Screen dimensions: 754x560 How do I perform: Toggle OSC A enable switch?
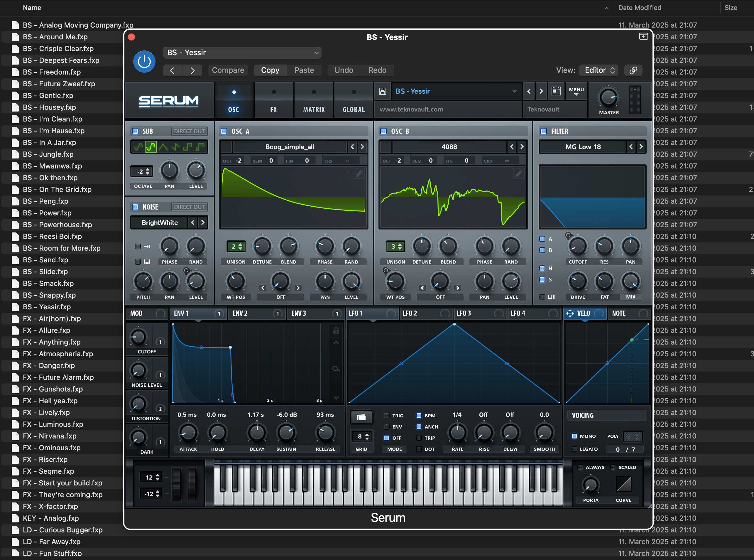tap(224, 131)
